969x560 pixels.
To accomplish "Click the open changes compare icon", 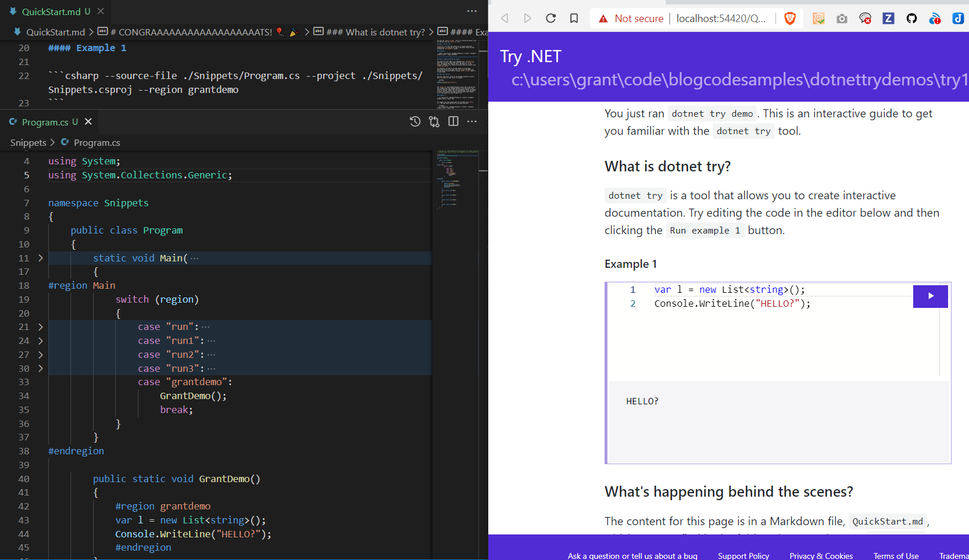I will (434, 121).
